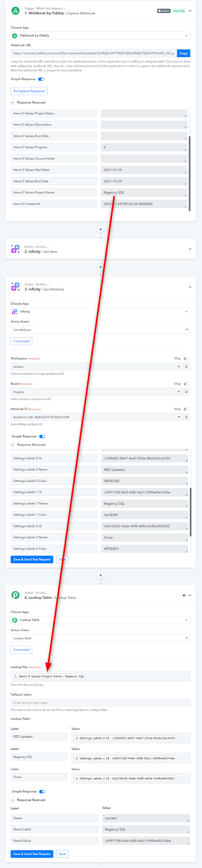Click the Infinity icon on Get Attribute step
Screen dimensions: 202x868
(15, 287)
